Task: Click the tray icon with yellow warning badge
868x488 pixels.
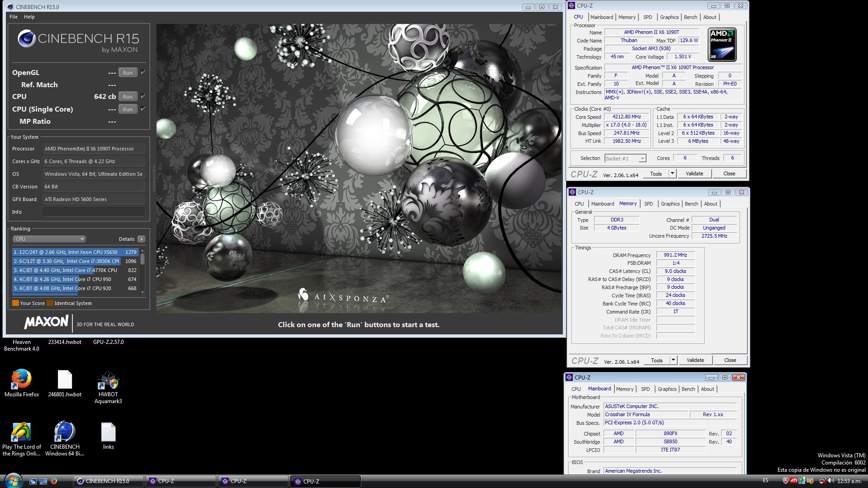Action: [x=810, y=480]
